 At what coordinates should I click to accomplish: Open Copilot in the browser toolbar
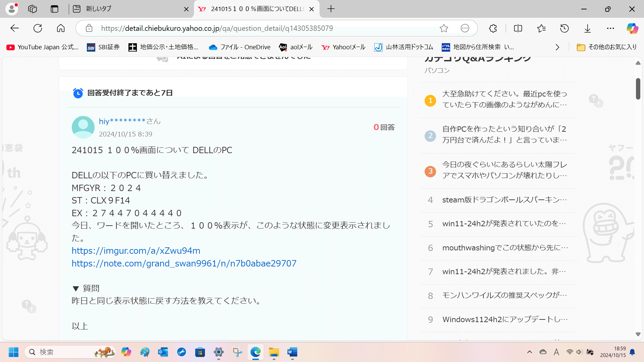pyautogui.click(x=633, y=28)
